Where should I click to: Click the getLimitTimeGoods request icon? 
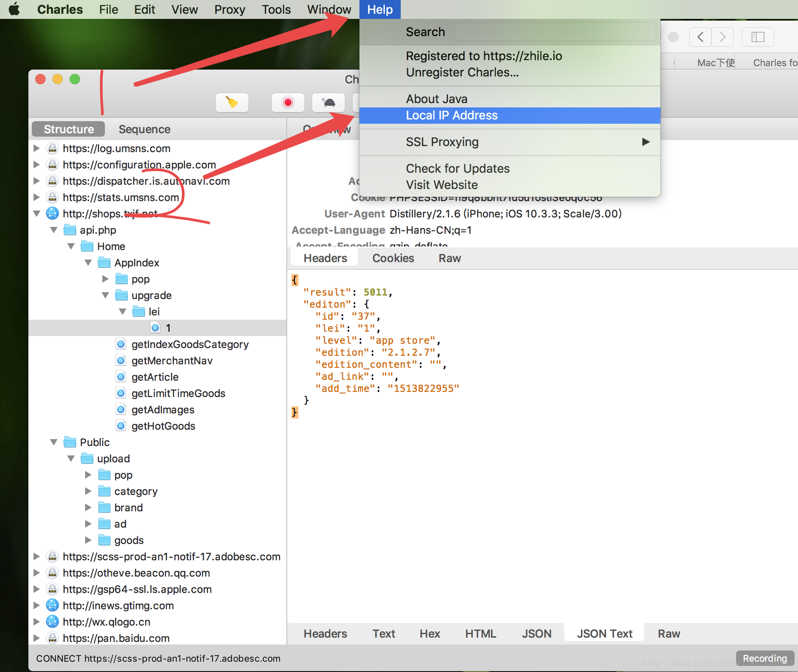click(x=121, y=393)
